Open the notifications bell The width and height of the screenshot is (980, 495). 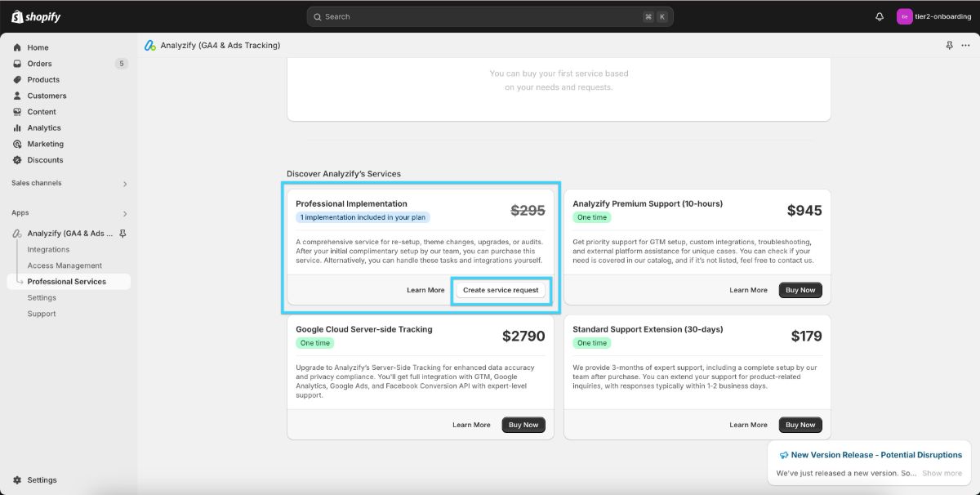(880, 16)
